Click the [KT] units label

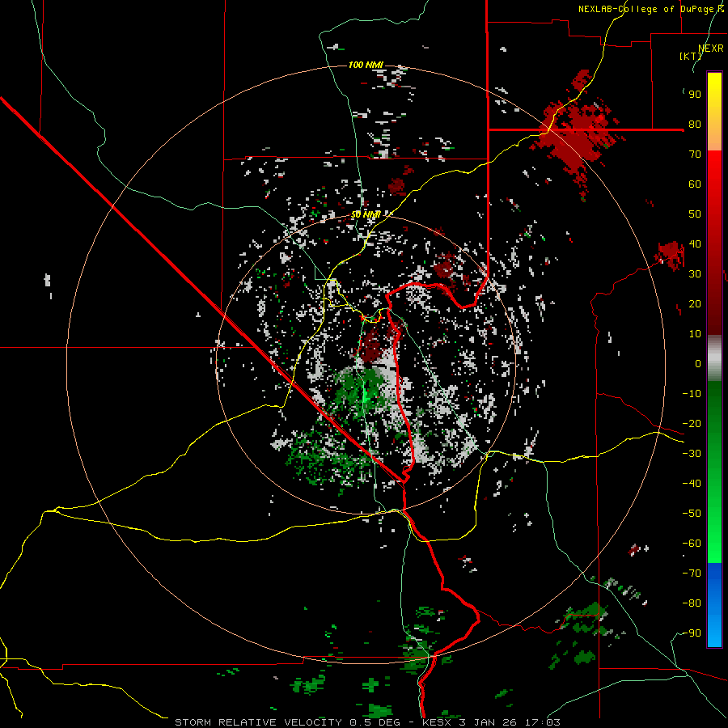click(x=691, y=56)
